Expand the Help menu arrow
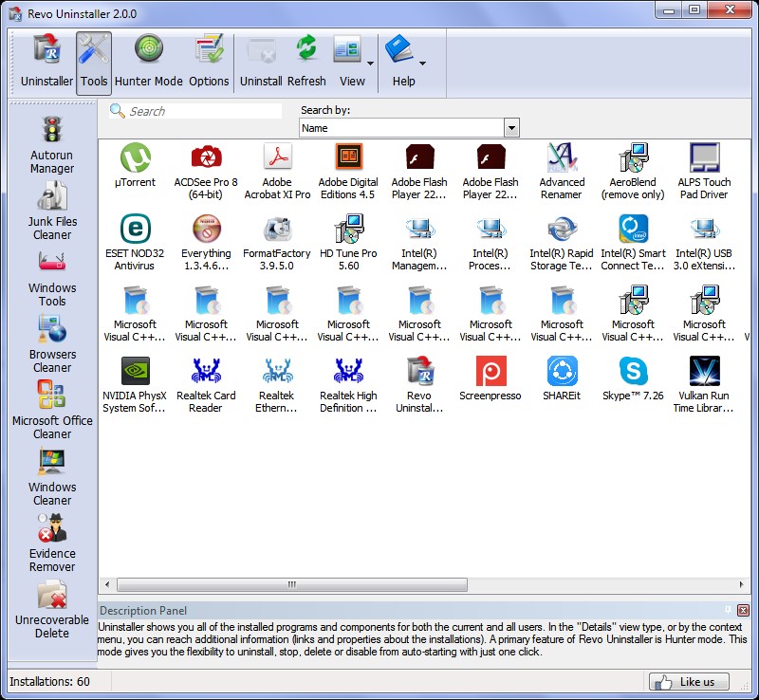This screenshot has width=759, height=700. pos(422,64)
